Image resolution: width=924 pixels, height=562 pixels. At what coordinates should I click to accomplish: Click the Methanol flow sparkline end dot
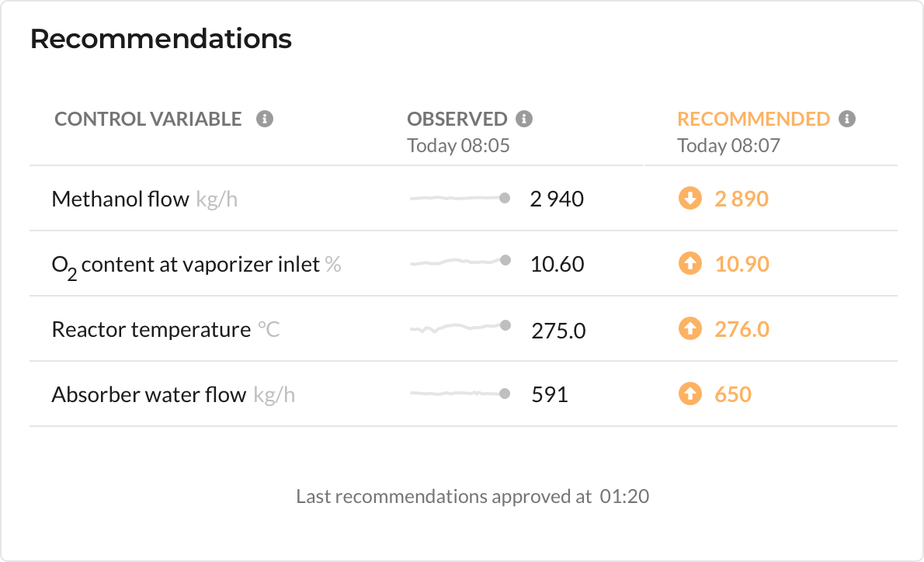505,198
